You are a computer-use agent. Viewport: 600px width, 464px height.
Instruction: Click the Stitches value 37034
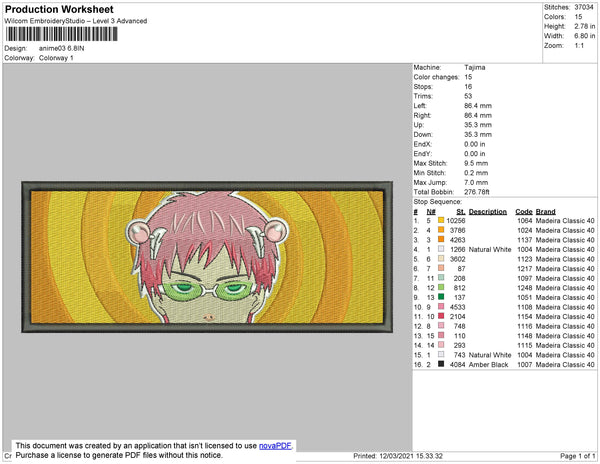coord(584,7)
